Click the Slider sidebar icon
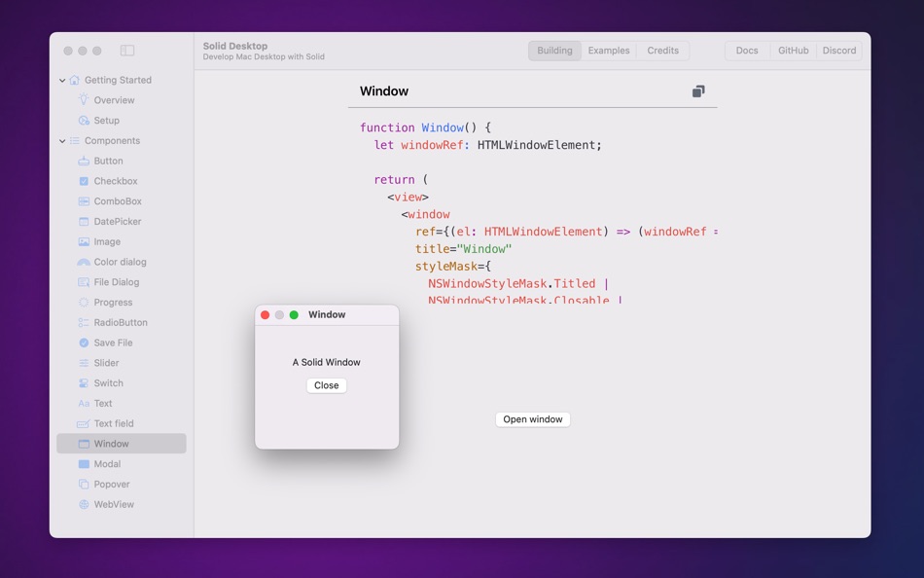 click(x=84, y=363)
